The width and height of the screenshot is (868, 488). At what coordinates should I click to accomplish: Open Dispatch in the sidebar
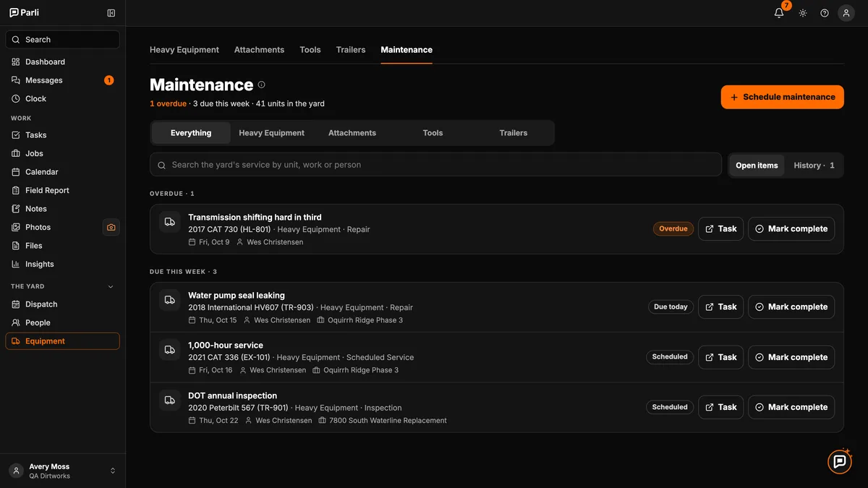63,304
